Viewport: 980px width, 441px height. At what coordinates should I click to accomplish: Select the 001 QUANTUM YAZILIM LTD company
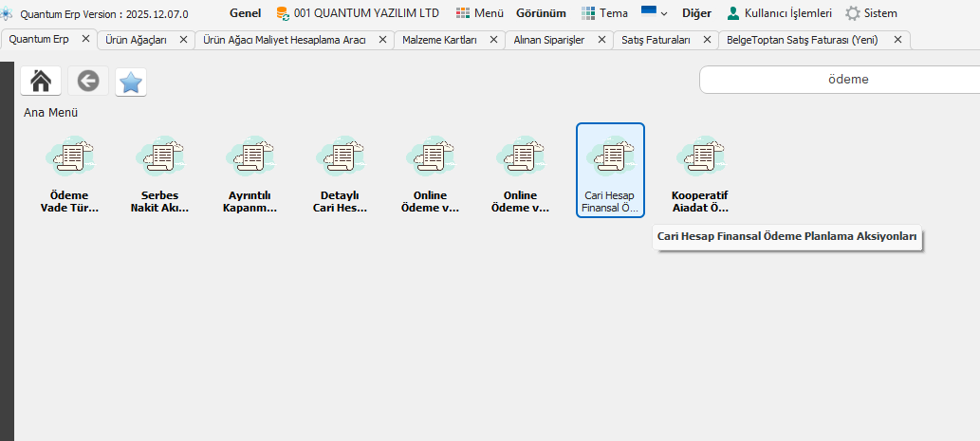357,13
